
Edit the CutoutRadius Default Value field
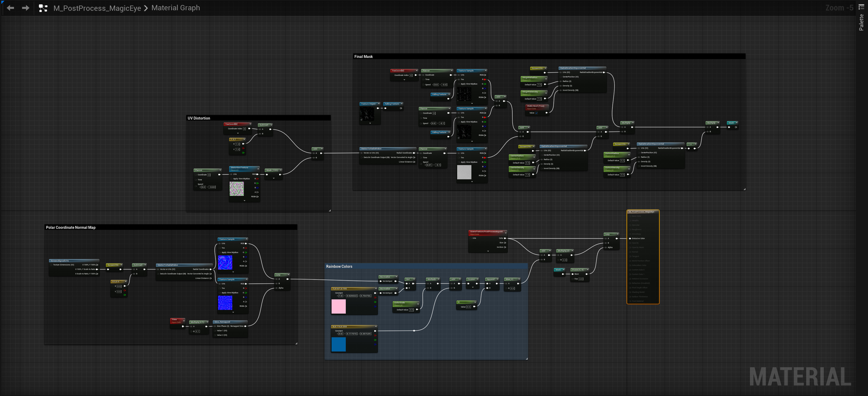(x=622, y=160)
